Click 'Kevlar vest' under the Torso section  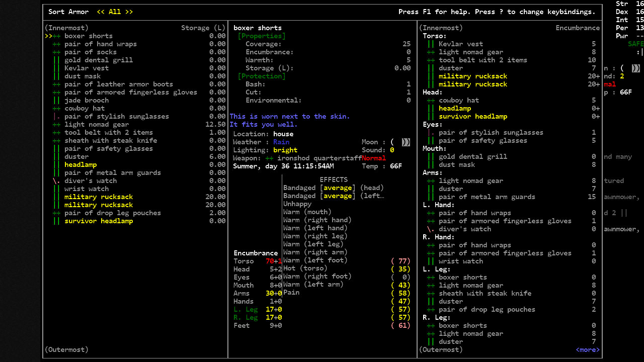[461, 44]
